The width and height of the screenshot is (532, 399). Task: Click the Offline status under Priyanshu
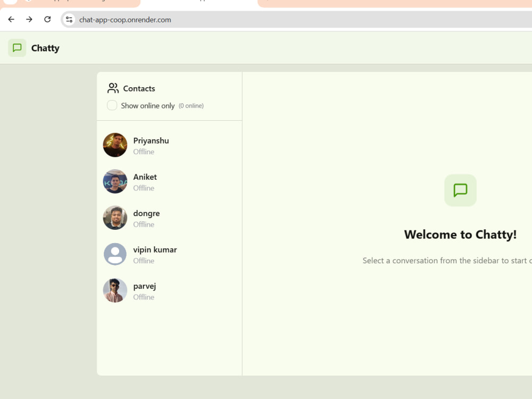click(144, 152)
